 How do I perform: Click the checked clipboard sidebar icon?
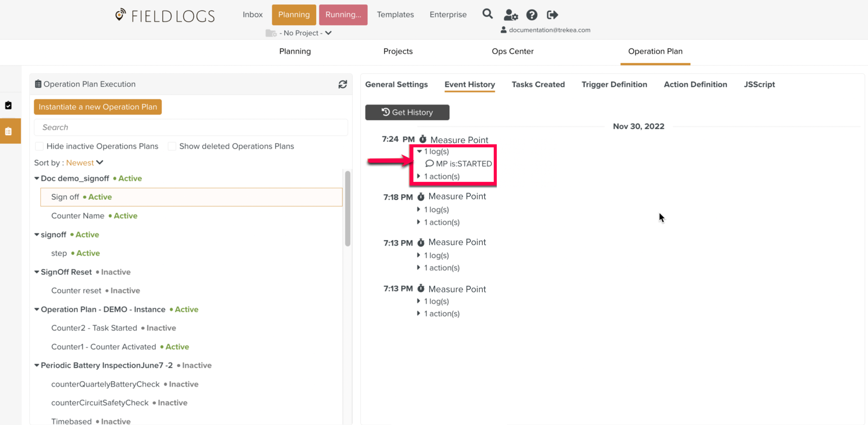click(x=9, y=105)
